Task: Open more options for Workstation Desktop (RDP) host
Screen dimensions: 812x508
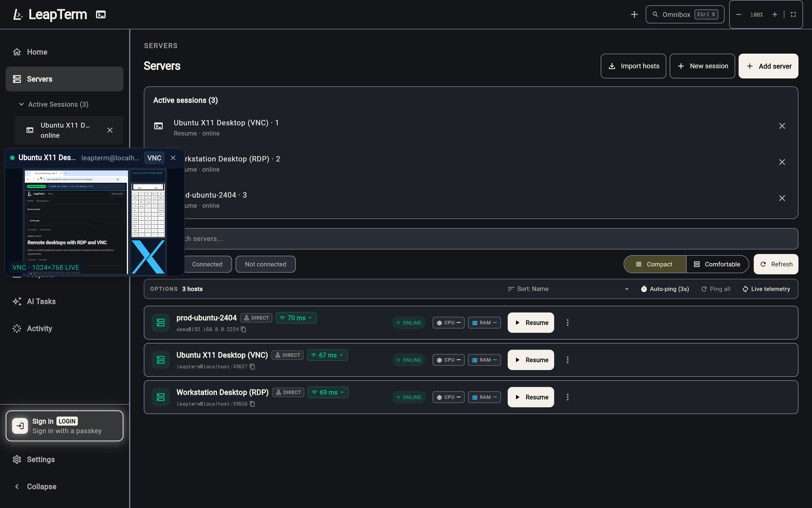Action: pyautogui.click(x=568, y=397)
